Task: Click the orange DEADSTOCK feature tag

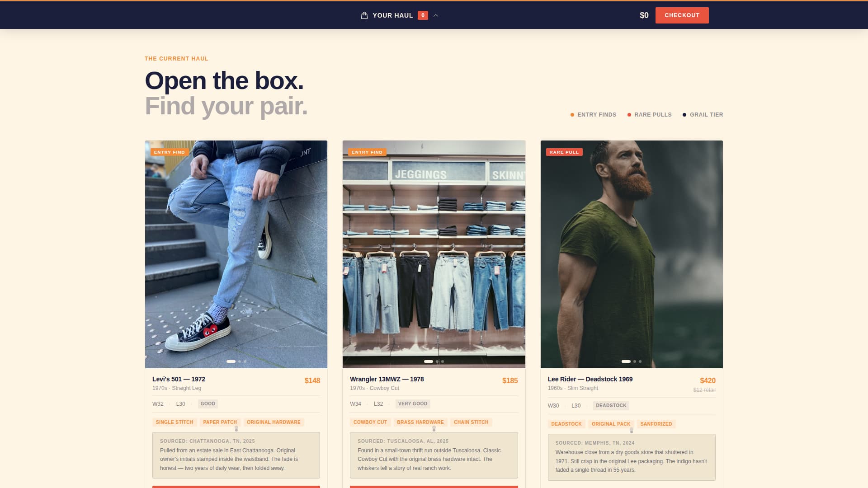Action: 566,424
